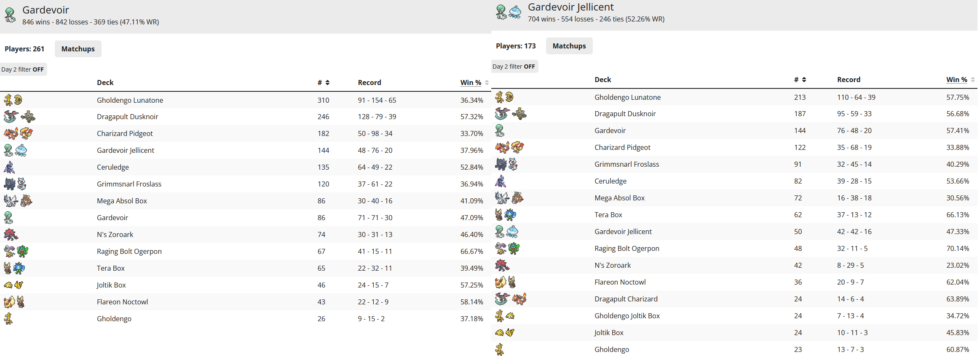Click Ceruledge icon in left table
The height and width of the screenshot is (357, 980).
pos(9,167)
